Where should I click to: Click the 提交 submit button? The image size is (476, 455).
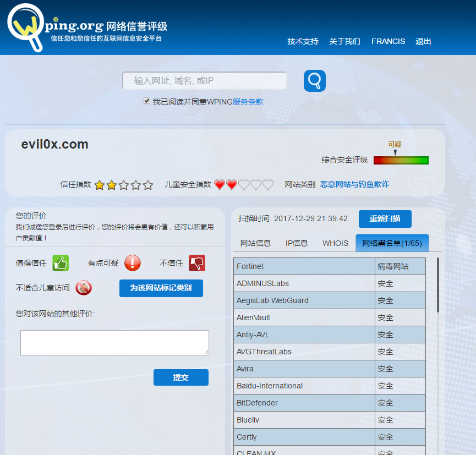pos(181,377)
